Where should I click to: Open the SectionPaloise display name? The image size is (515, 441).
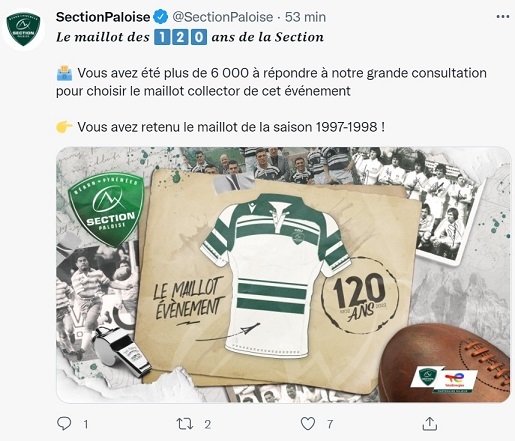[x=103, y=17]
